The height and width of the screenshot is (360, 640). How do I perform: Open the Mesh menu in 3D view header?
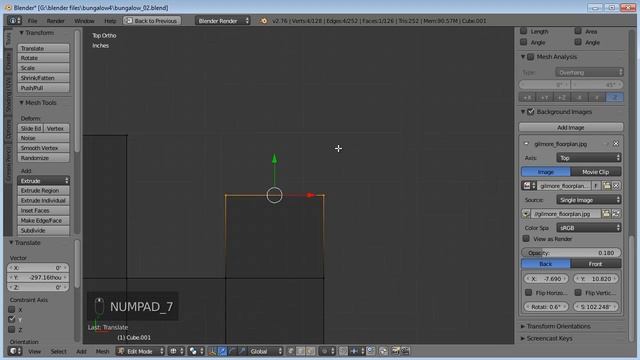pyautogui.click(x=102, y=351)
